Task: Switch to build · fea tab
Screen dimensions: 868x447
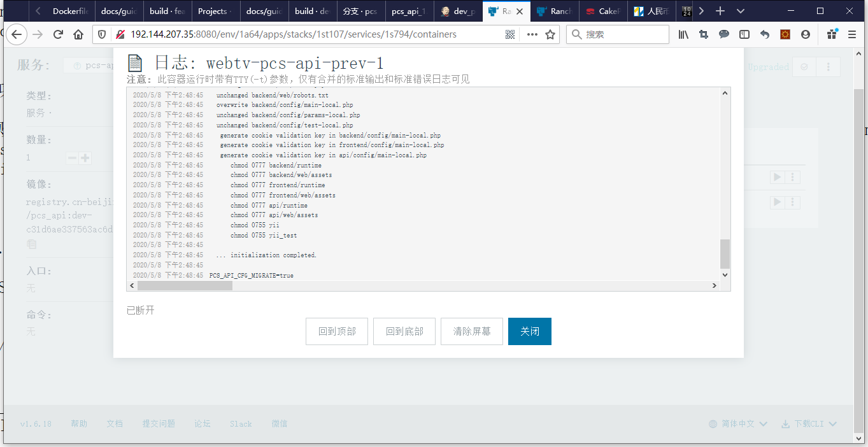Action: [167, 11]
